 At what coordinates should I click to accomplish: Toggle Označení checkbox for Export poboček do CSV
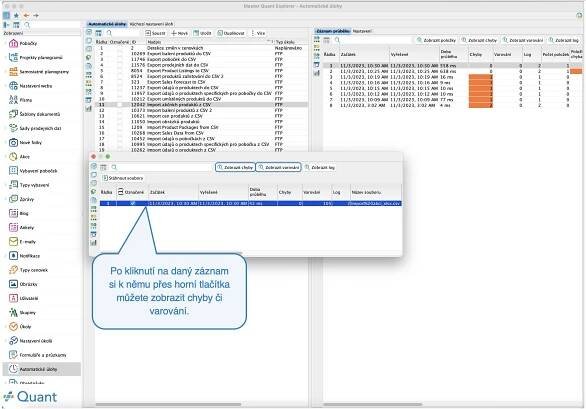pos(120,59)
